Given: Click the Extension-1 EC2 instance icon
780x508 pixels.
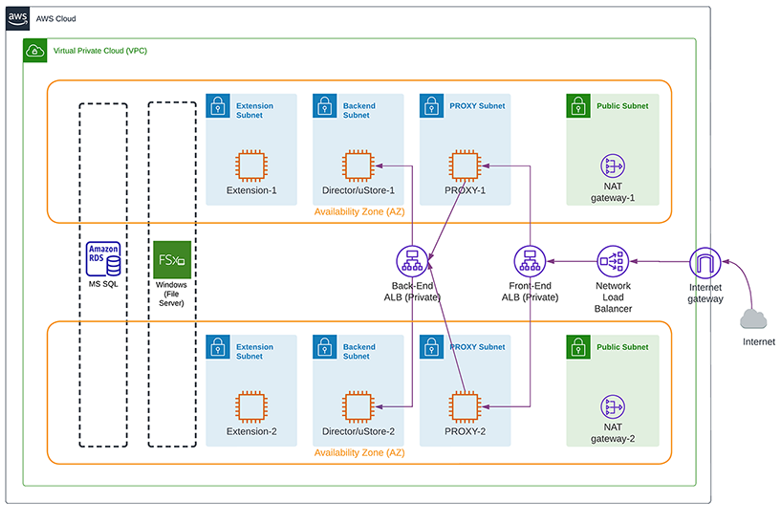Looking at the screenshot, I should click(x=251, y=165).
